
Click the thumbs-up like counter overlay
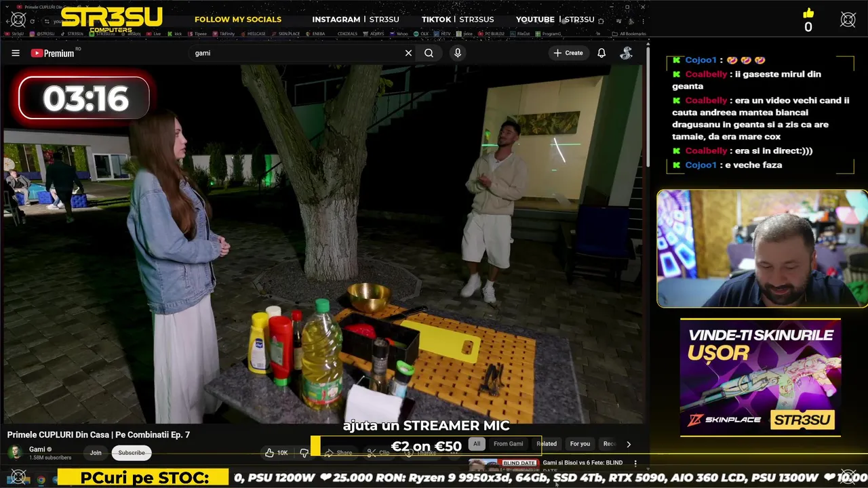point(808,20)
